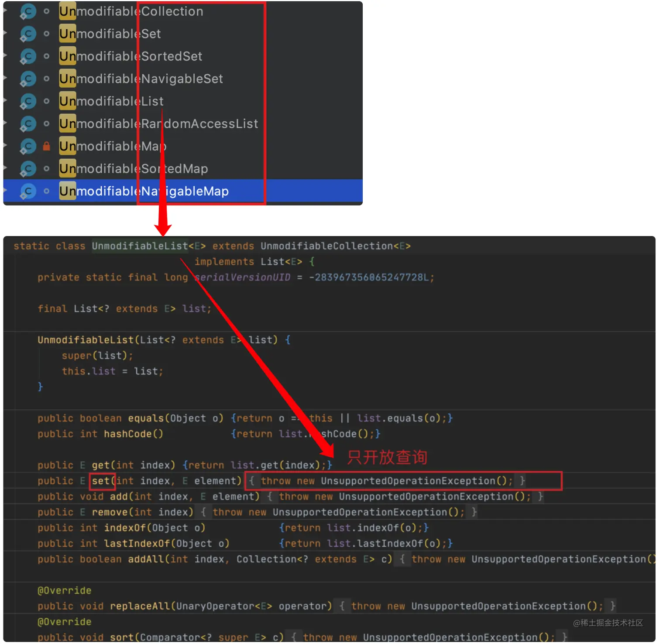Image resolution: width=660 pixels, height=644 pixels.
Task: Click the lastIndexOf method name
Action: coord(137,544)
